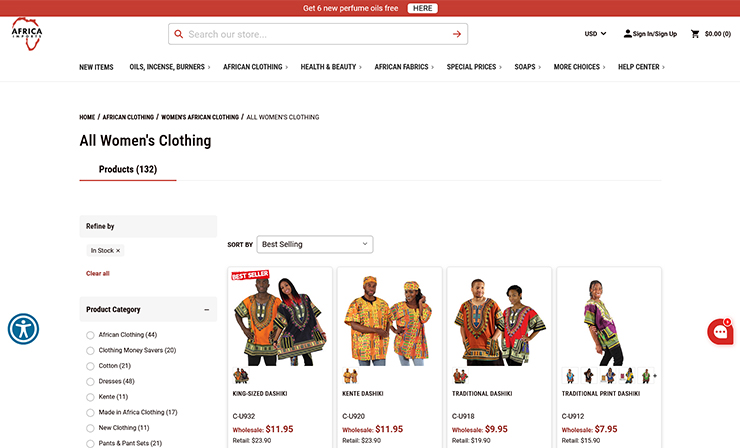The height and width of the screenshot is (448, 740).
Task: Click the Africa Imports logo
Action: 27,34
